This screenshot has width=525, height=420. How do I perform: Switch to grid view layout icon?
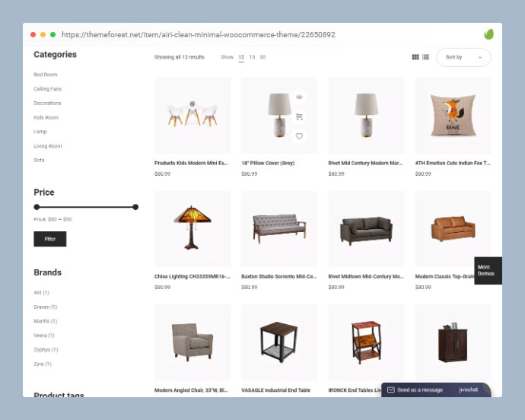point(415,57)
